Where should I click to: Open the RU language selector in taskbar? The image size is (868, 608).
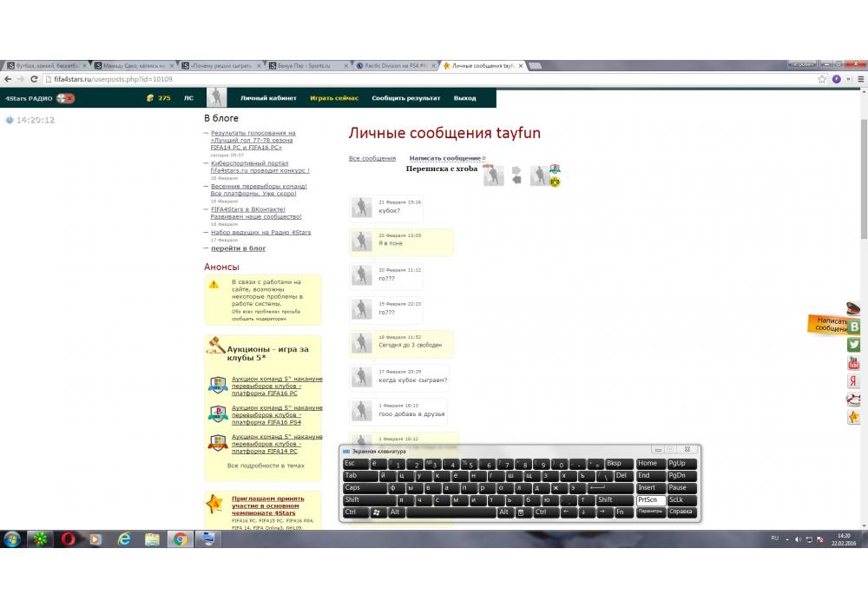click(774, 539)
